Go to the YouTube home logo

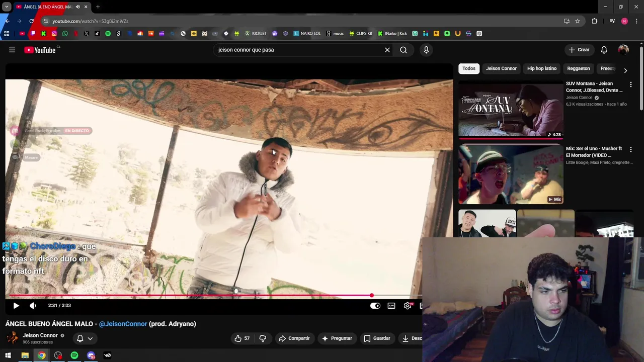[x=40, y=50]
